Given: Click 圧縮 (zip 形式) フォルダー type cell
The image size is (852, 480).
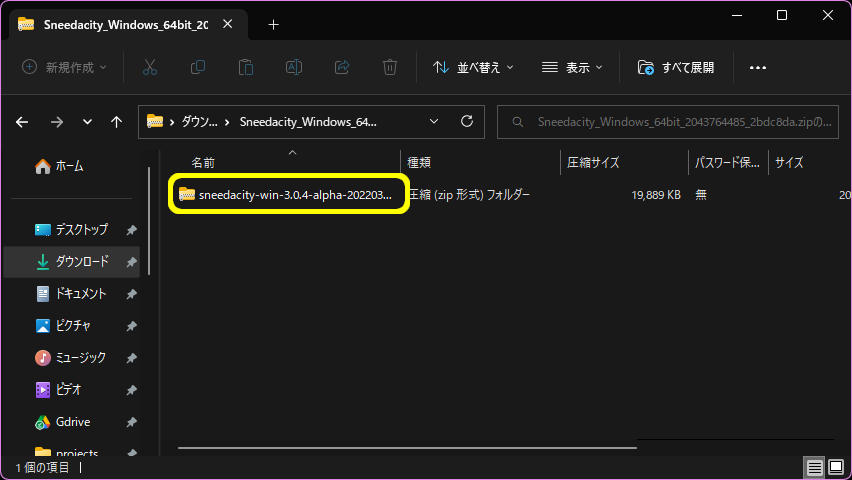Looking at the screenshot, I should pyautogui.click(x=469, y=195).
